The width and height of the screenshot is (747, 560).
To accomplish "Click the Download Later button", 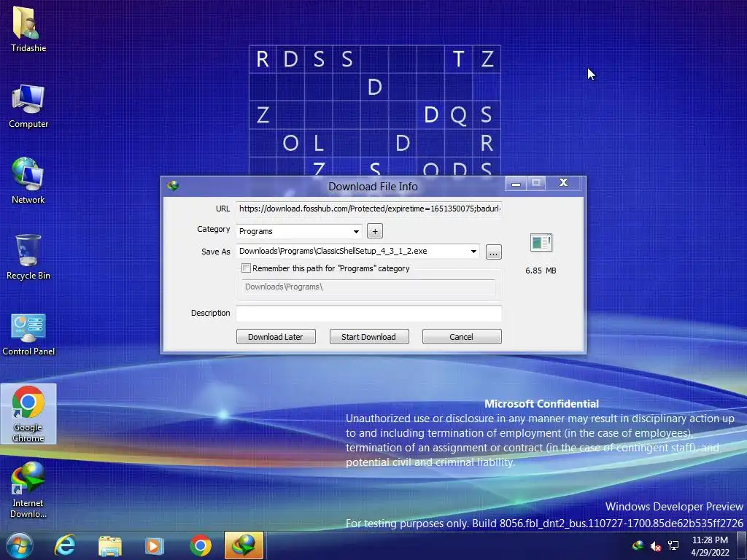I will tap(276, 337).
